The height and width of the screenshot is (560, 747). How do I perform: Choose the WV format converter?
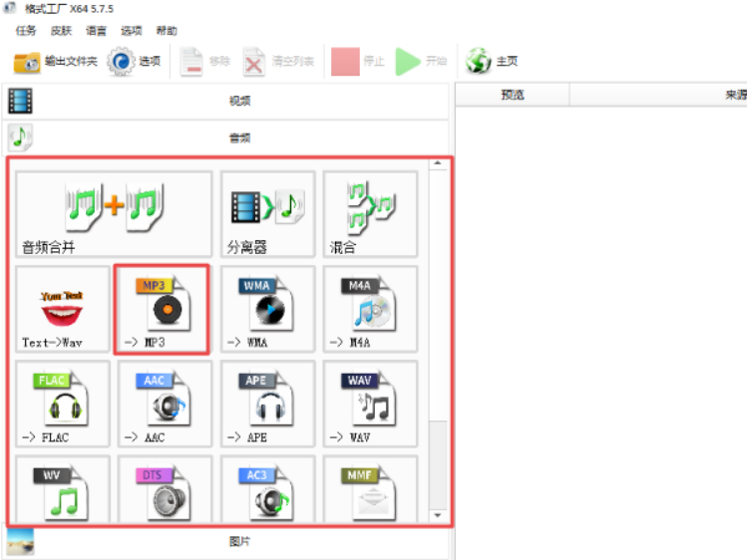pyautogui.click(x=63, y=489)
